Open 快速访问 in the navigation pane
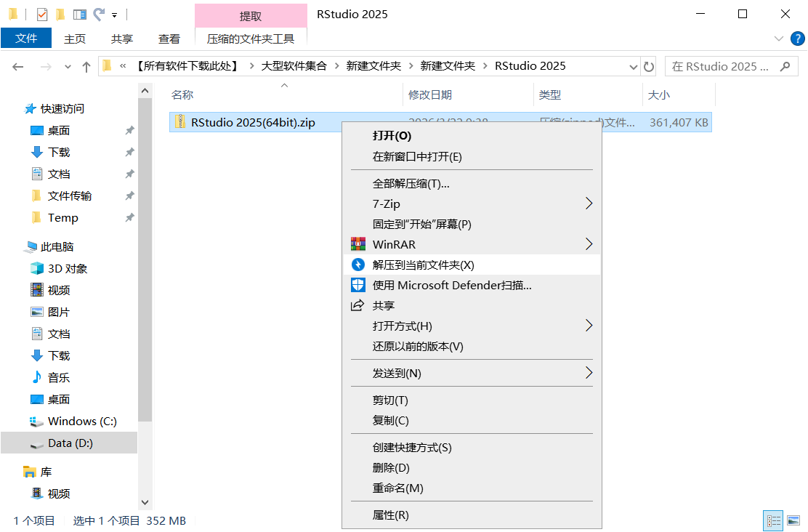The width and height of the screenshot is (808, 532). pyautogui.click(x=62, y=109)
